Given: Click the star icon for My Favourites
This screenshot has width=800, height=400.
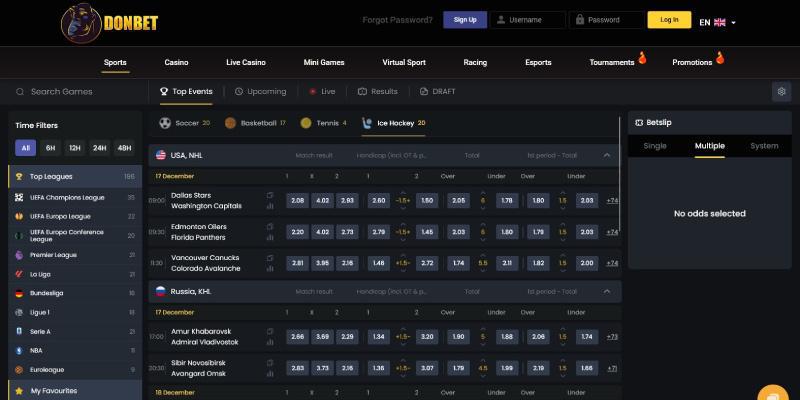Looking at the screenshot, I should pos(18,391).
